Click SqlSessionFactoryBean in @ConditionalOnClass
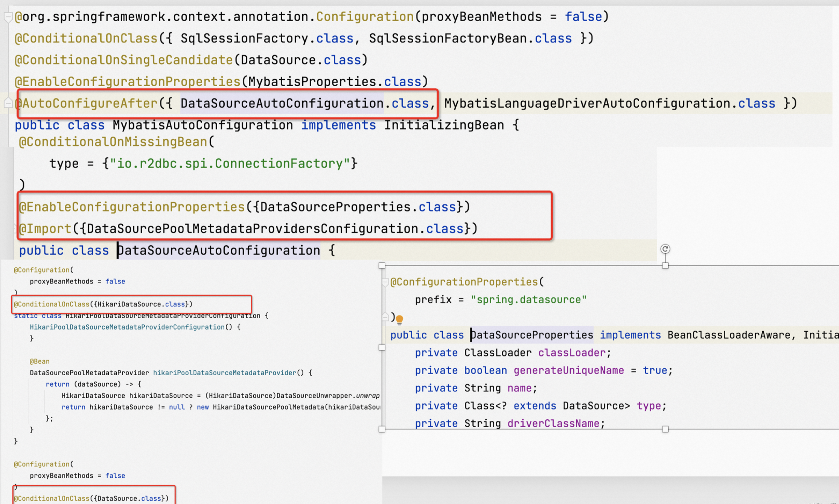This screenshot has height=504, width=839. pyautogui.click(x=448, y=38)
